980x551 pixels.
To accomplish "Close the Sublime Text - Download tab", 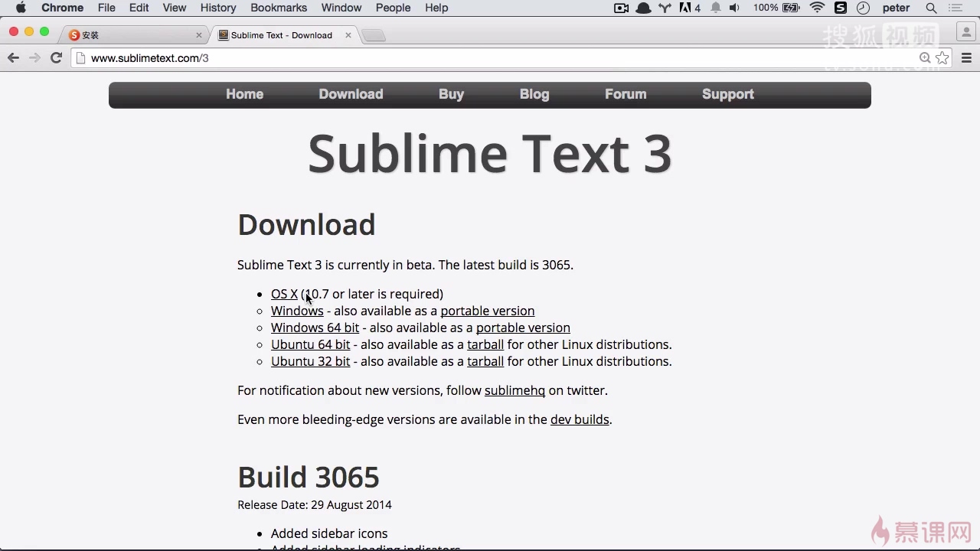I will tap(348, 35).
